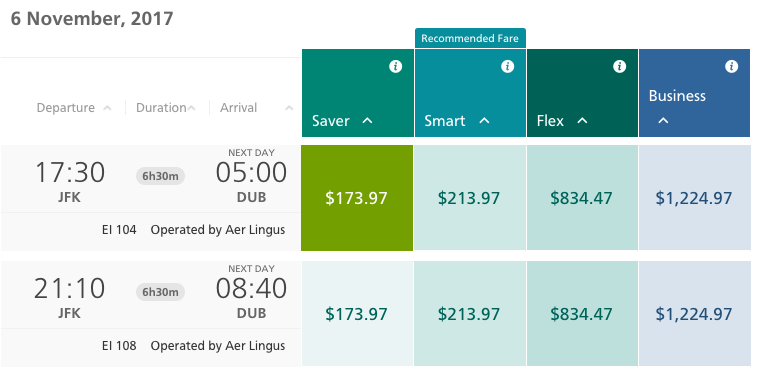The width and height of the screenshot is (767, 377).
Task: Open info icon on Business fare header
Action: point(731,66)
